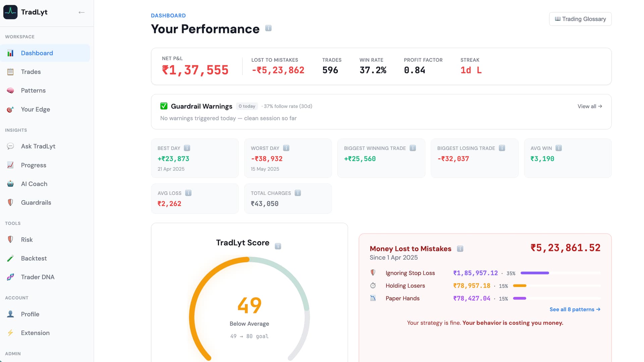Click the 0 today warnings badge

pyautogui.click(x=247, y=106)
